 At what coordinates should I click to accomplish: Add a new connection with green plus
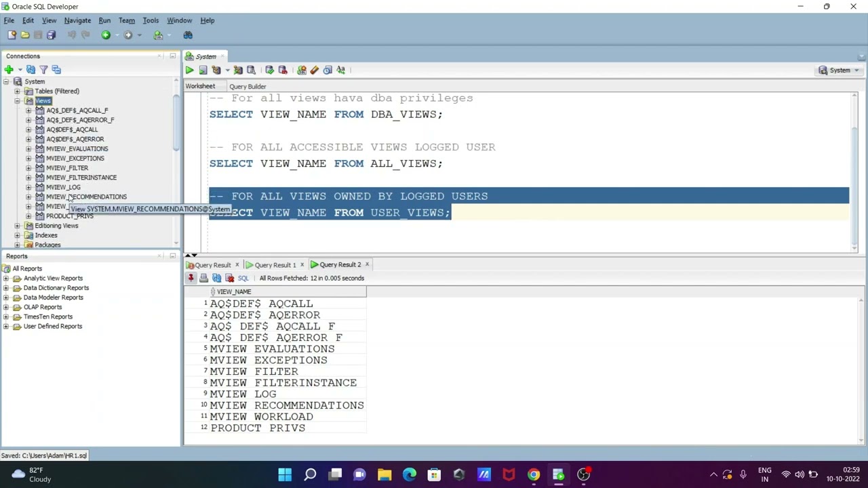click(x=9, y=69)
